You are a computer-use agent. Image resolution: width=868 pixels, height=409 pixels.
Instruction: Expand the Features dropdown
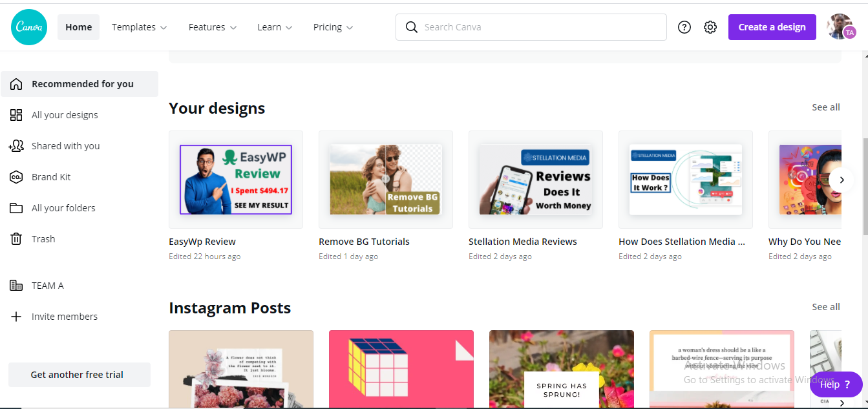(x=213, y=27)
